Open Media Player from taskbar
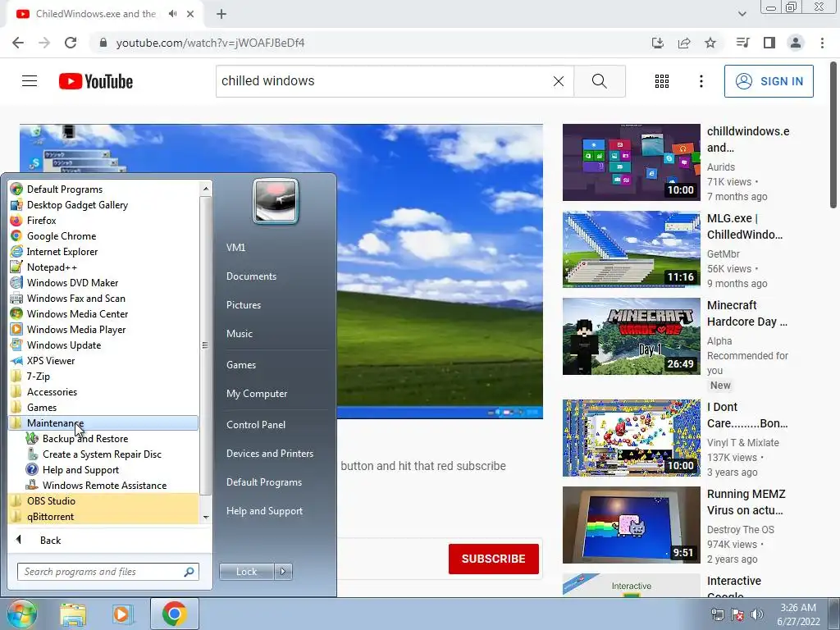The width and height of the screenshot is (840, 630). (121, 614)
